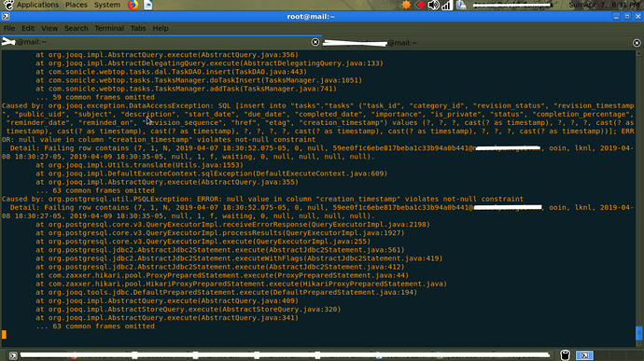Click the Utils.translate(Utils.java:1553) line
This screenshot has width=644, height=361.
click(139, 165)
